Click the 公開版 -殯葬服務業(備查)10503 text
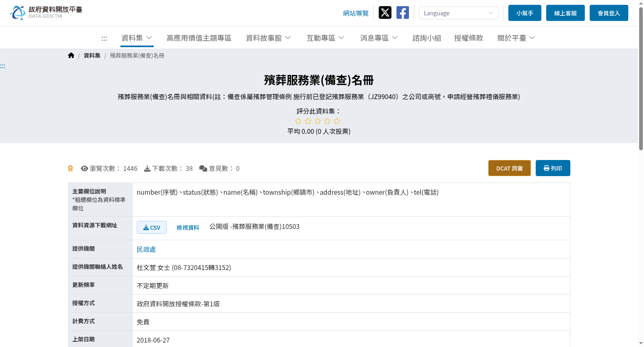Image resolution: width=644 pixels, height=347 pixels. click(254, 226)
